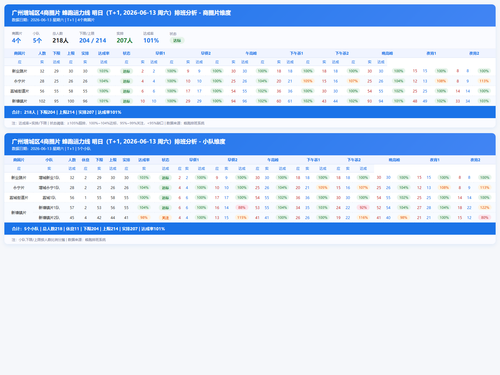Click orange "122%" badge in the 新塘镇片1队 row
The image size is (500, 375).
click(484, 208)
